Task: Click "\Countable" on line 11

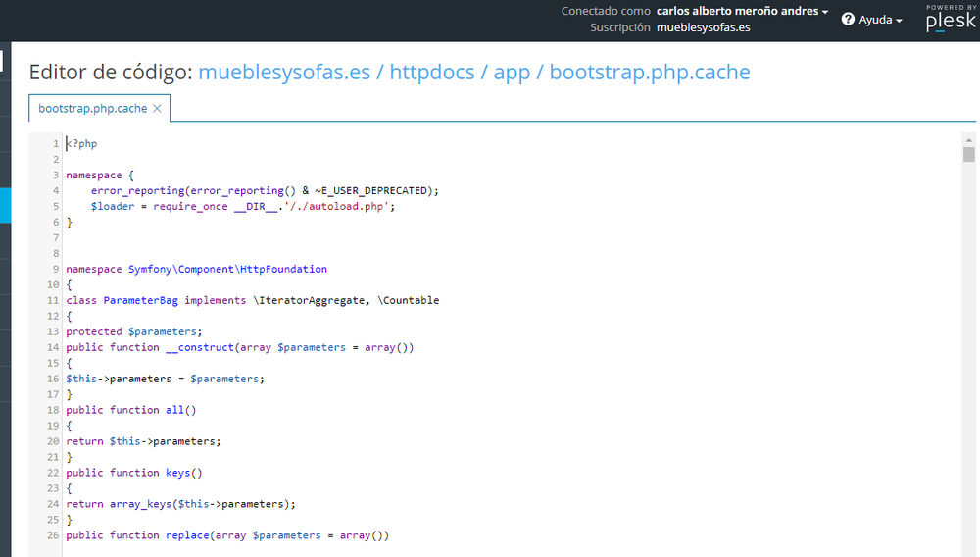Action: click(x=408, y=300)
